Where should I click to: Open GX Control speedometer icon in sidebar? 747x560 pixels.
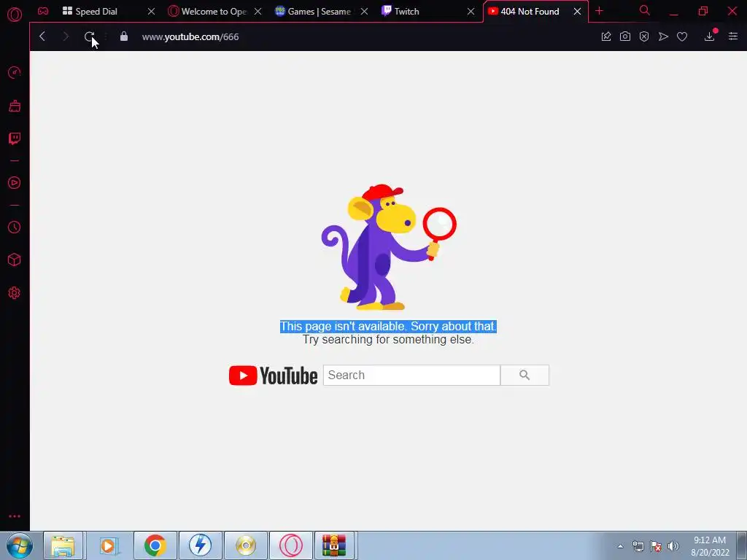pos(15,72)
